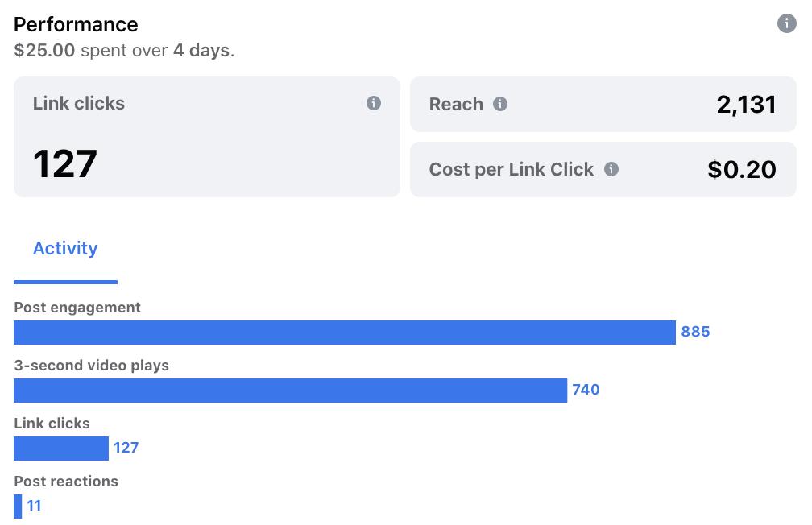Click the info icon next to Reach
The image size is (812, 525).
point(499,104)
